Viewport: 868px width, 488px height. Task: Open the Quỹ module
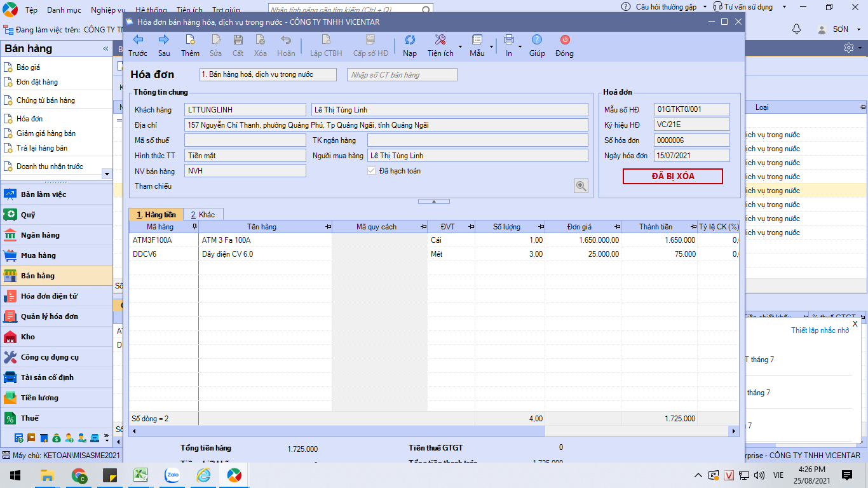pyautogui.click(x=57, y=215)
